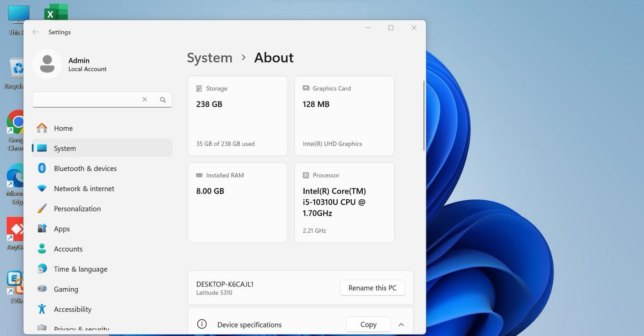644x336 pixels.
Task: Open Google Chrome desktop shortcut
Action: click(16, 123)
